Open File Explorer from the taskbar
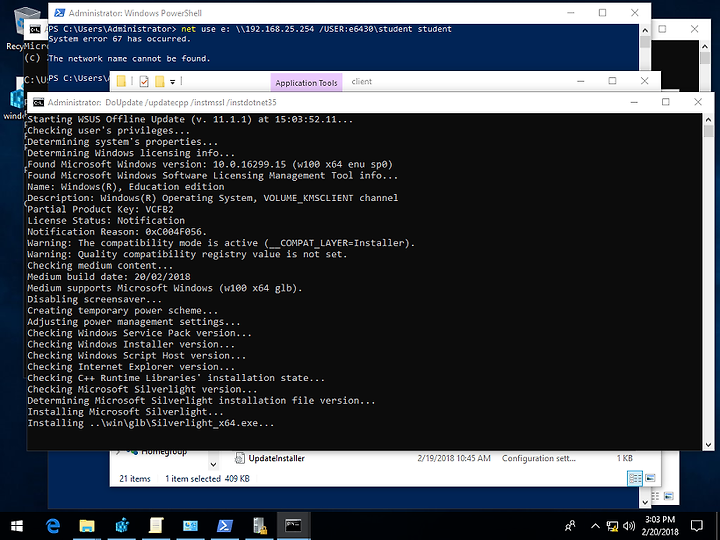 coord(87,526)
